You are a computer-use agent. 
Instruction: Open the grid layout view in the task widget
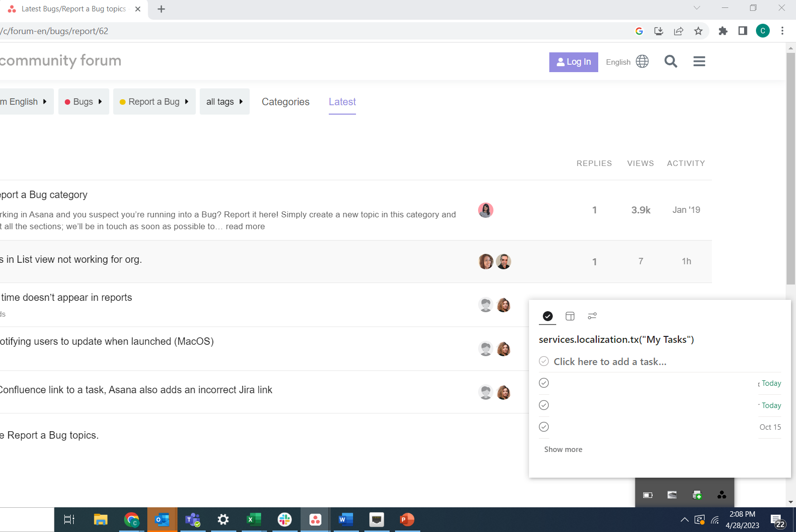(x=570, y=316)
